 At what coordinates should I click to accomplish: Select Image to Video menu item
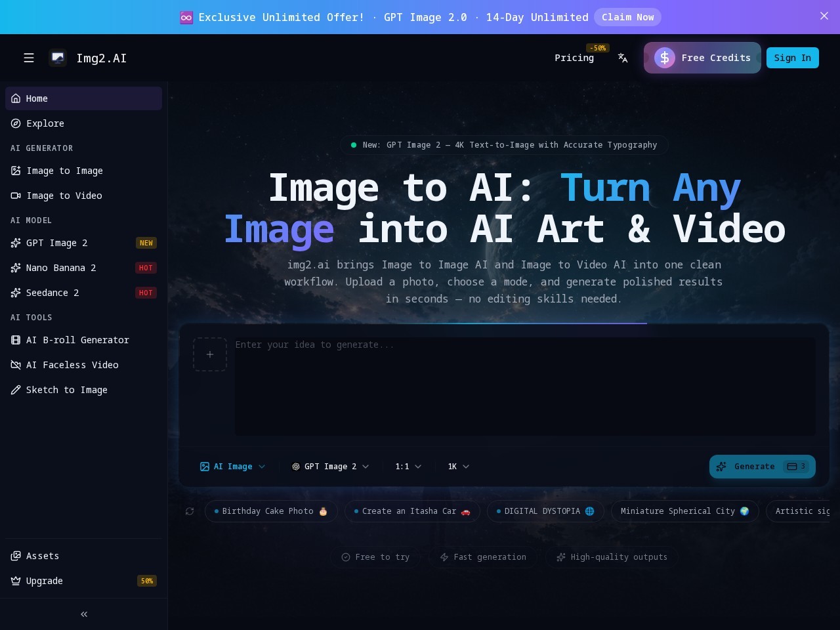point(83,196)
